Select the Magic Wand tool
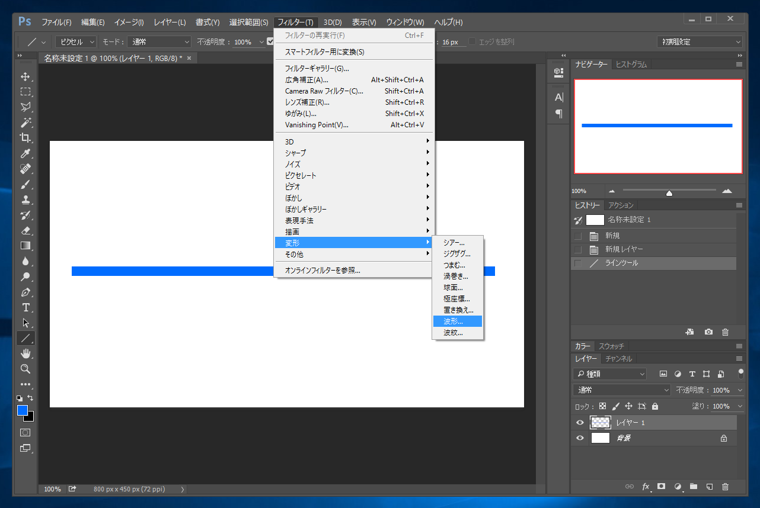Viewport: 760px width, 508px height. point(26,123)
